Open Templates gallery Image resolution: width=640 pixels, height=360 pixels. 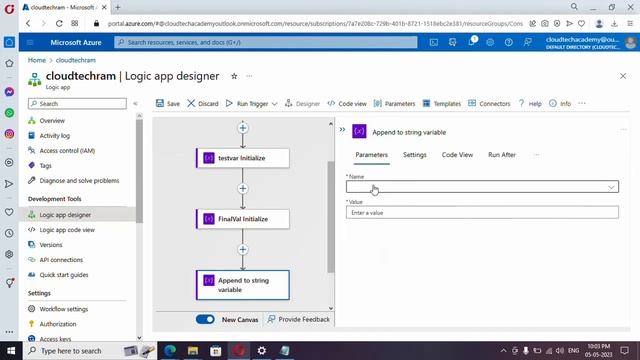click(442, 104)
